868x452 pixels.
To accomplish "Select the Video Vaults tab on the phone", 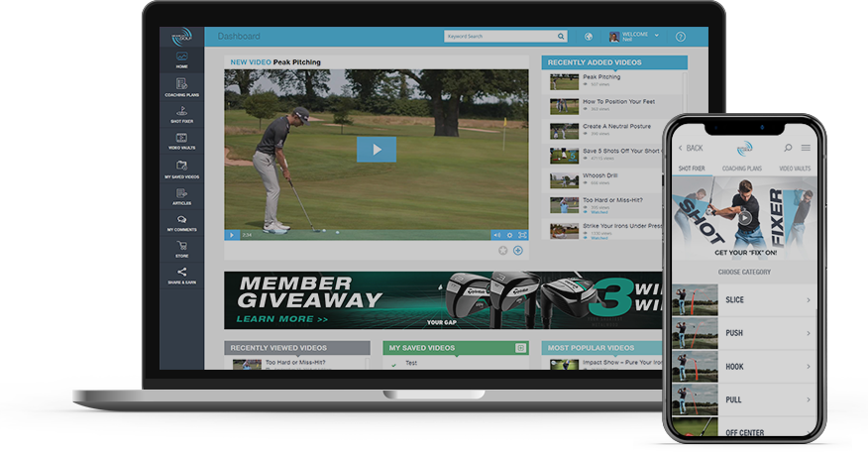I will coord(795,169).
